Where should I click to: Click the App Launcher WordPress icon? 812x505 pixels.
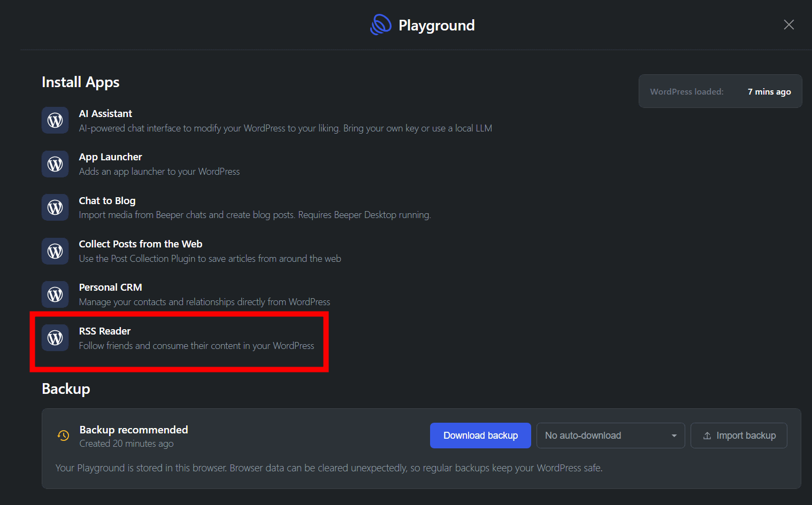point(55,164)
